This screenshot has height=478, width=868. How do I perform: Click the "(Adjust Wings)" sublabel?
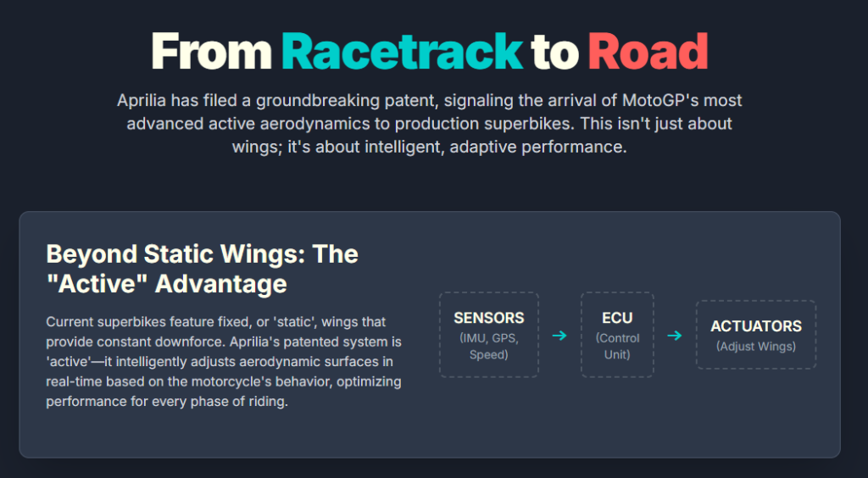point(755,346)
